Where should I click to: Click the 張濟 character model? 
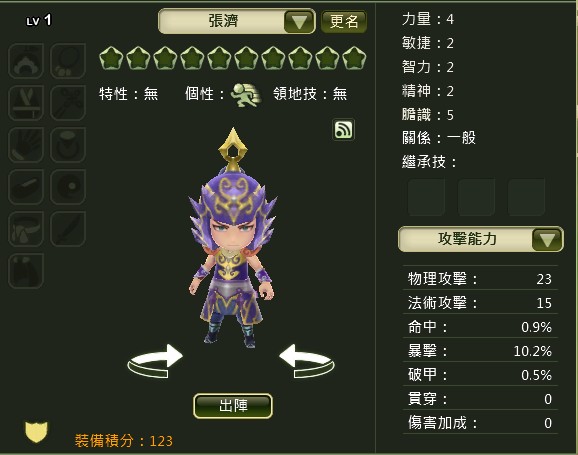[x=233, y=238]
